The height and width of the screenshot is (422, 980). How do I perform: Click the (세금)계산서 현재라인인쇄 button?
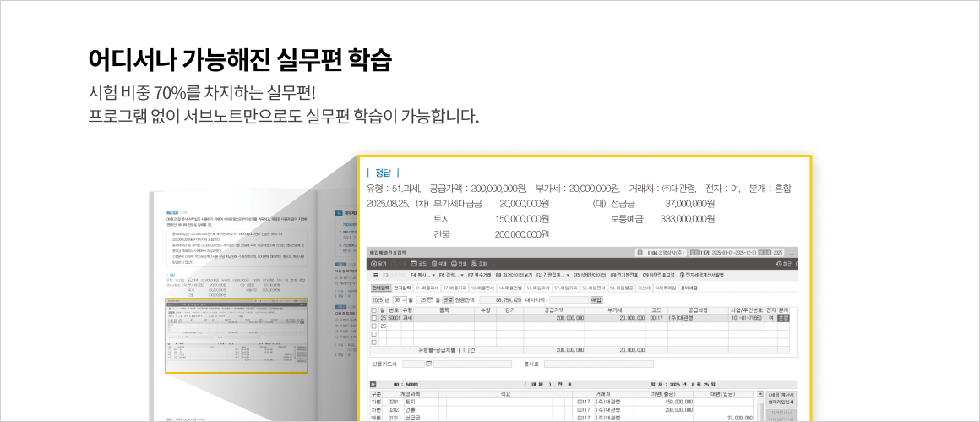(x=780, y=399)
